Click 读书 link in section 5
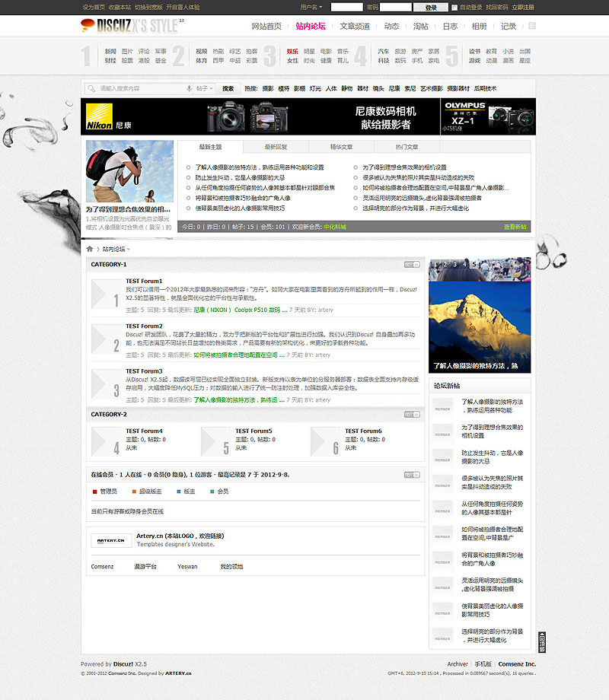This screenshot has width=609, height=700. point(474,51)
